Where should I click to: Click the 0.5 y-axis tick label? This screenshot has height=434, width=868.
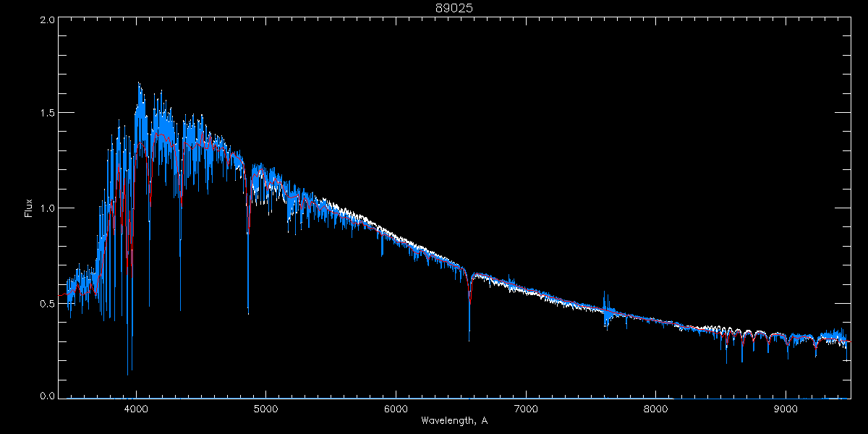click(x=47, y=303)
